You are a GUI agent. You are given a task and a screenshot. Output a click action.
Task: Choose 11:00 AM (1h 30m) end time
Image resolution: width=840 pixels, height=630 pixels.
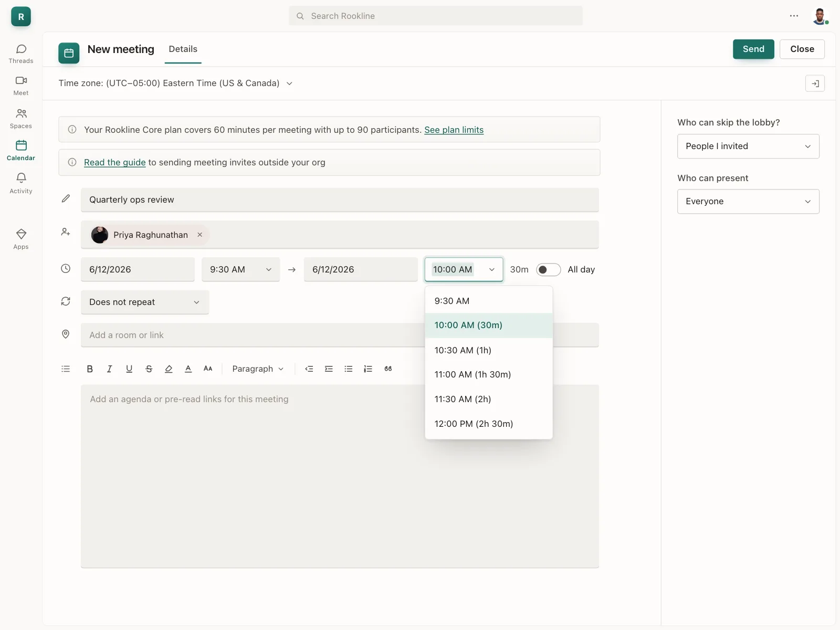[489, 374]
